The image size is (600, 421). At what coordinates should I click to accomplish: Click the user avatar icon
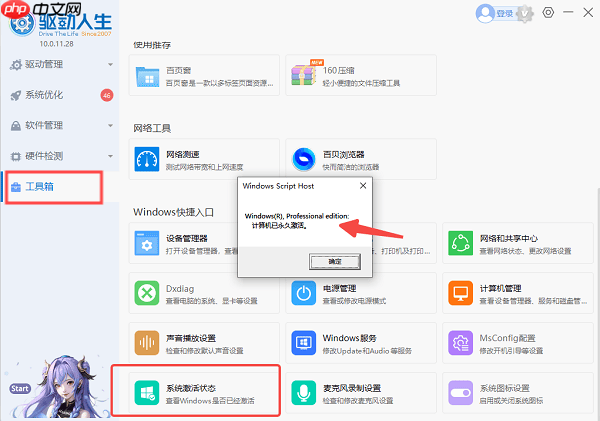[485, 13]
